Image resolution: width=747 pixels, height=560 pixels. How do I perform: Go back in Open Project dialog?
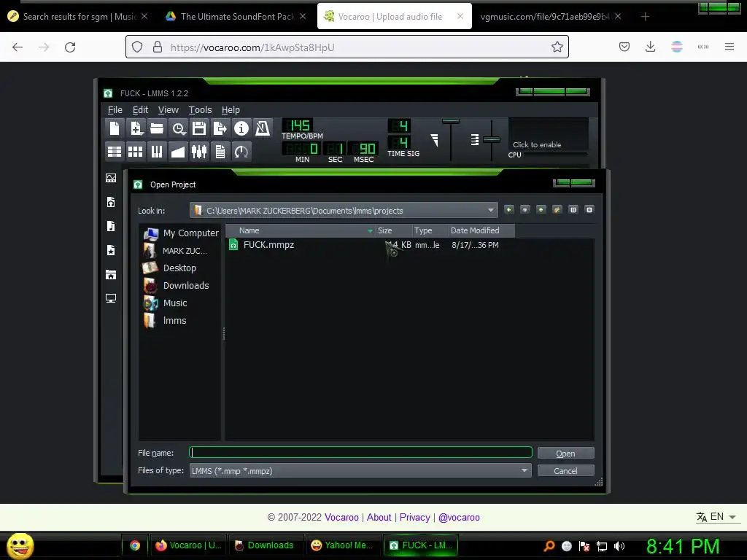click(x=508, y=209)
